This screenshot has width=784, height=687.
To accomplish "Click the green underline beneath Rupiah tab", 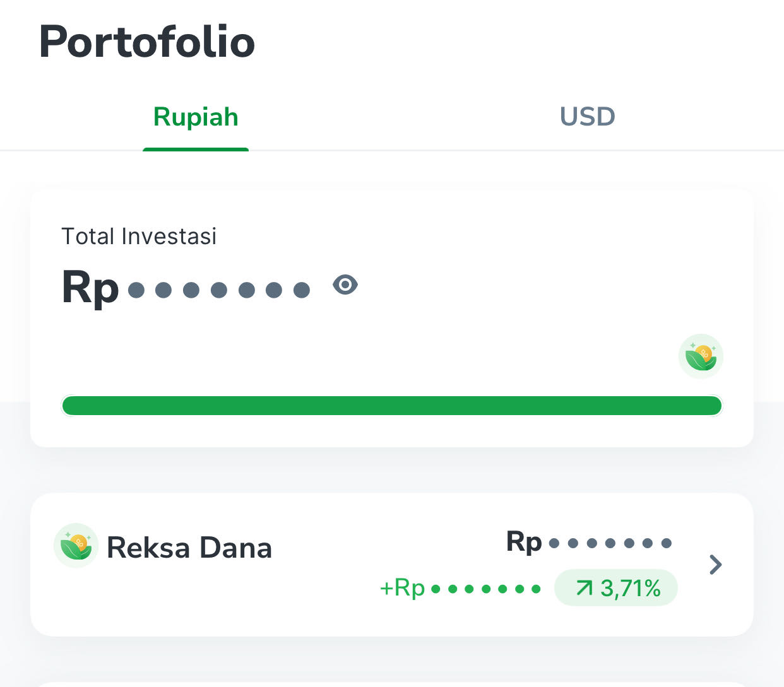I will (196, 150).
